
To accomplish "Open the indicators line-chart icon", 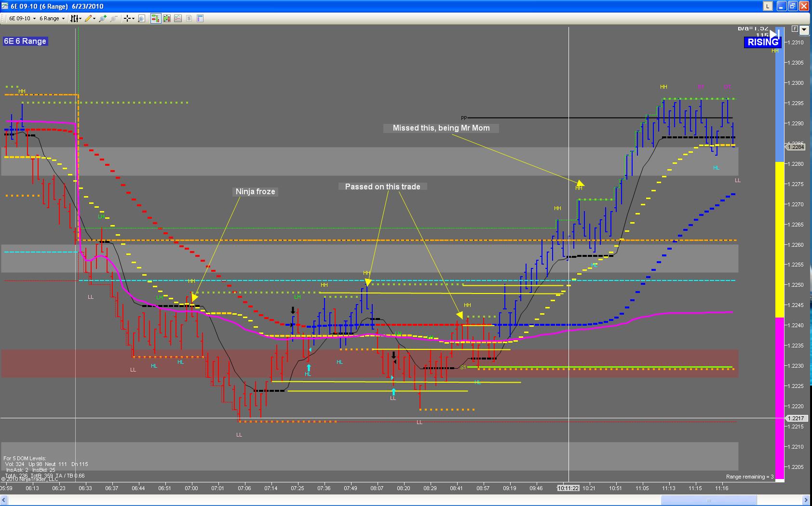I will click(178, 18).
